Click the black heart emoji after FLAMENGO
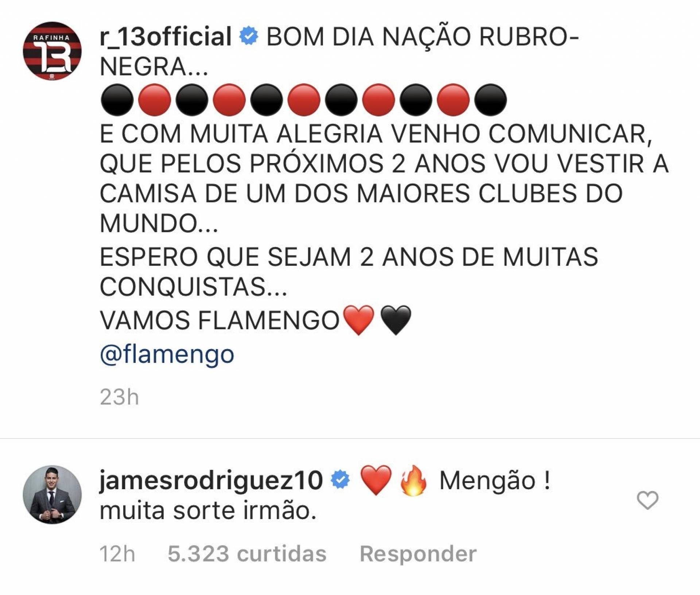 396,320
